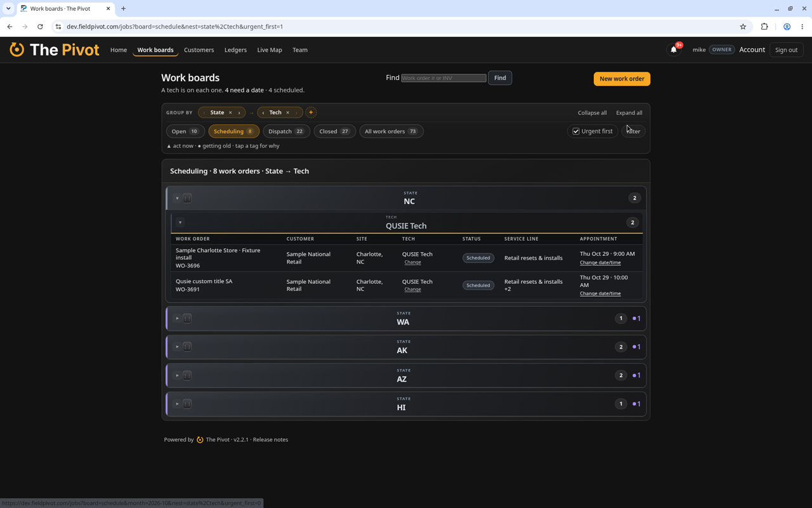
Task: Expand the HI state group
Action: point(177,404)
